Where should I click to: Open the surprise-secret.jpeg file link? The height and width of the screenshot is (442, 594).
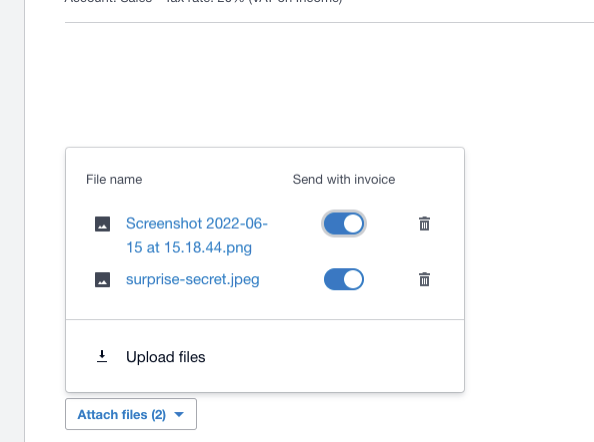click(192, 280)
